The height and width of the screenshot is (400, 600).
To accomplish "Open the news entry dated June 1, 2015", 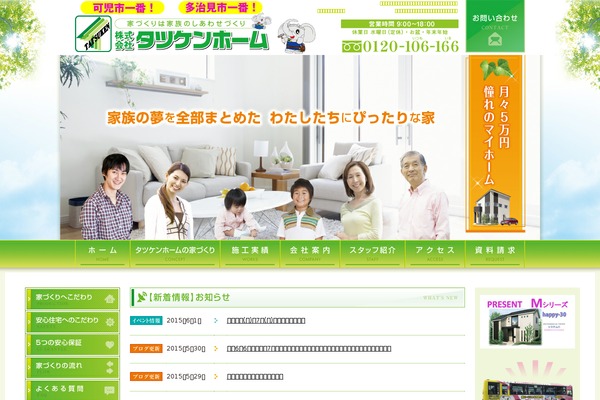I will click(x=266, y=321).
